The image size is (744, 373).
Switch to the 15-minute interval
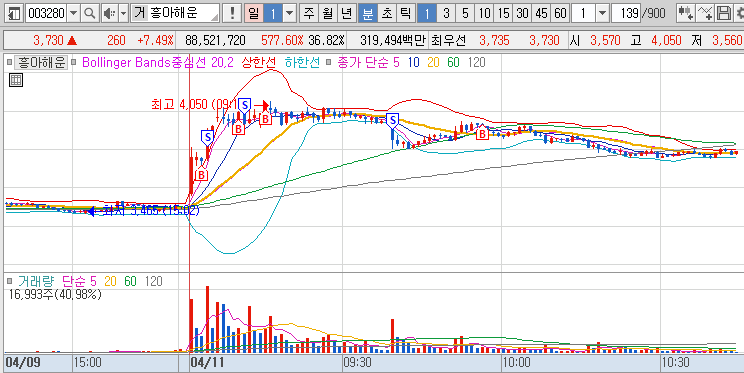point(502,13)
